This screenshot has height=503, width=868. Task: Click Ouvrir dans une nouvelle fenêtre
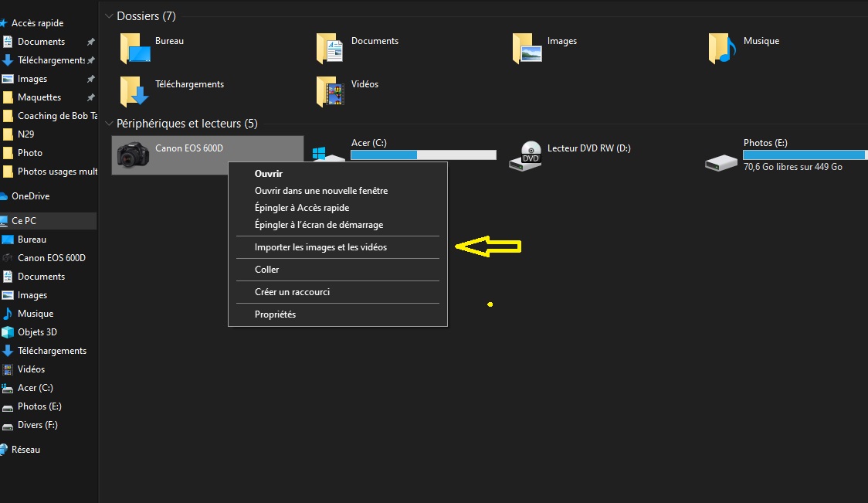pos(321,191)
